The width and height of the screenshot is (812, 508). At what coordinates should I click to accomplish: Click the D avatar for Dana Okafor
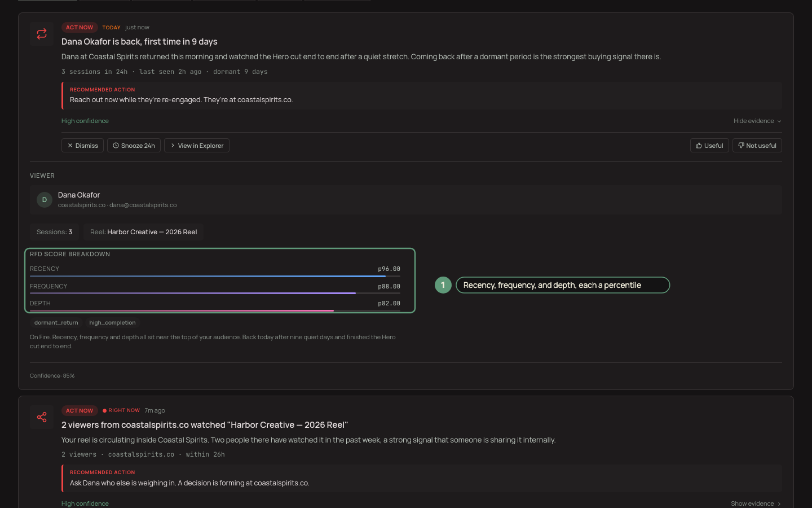click(x=45, y=200)
